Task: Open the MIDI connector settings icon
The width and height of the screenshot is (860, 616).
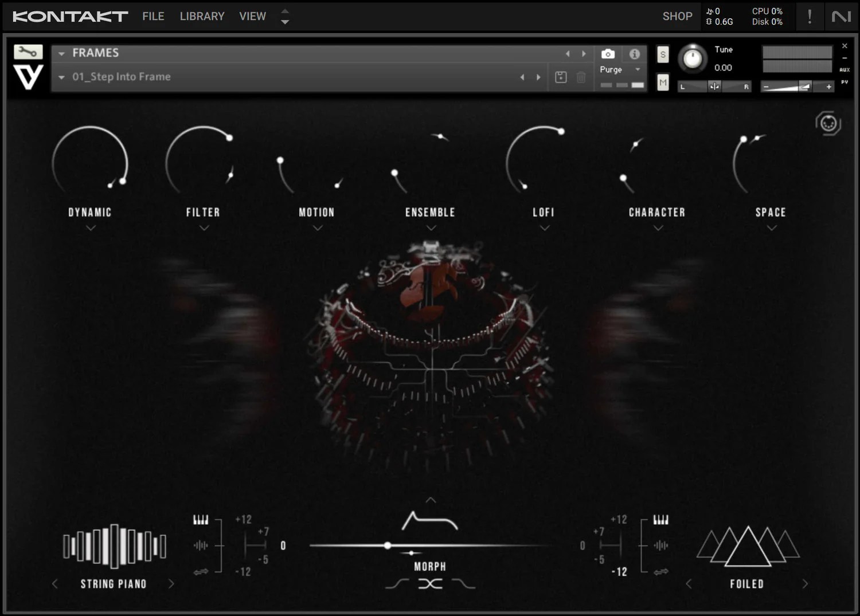Action: pyautogui.click(x=828, y=123)
